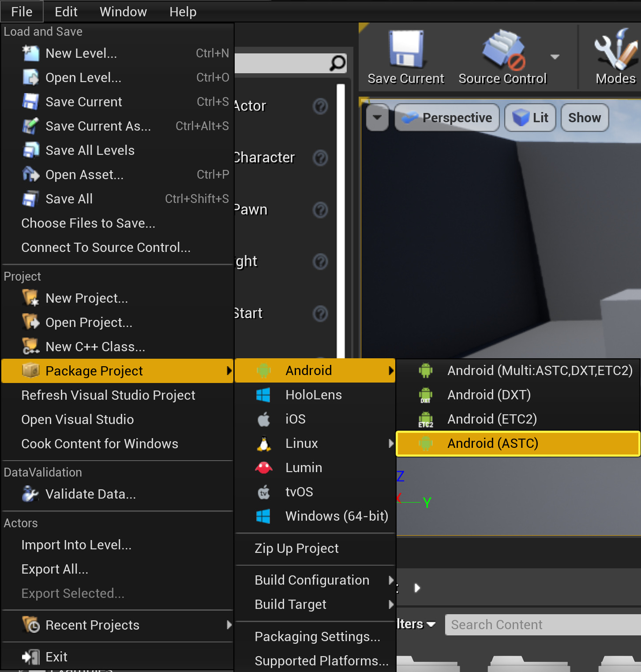Select Packaging Settings from the menu
Image resolution: width=641 pixels, height=672 pixels.
pos(317,636)
